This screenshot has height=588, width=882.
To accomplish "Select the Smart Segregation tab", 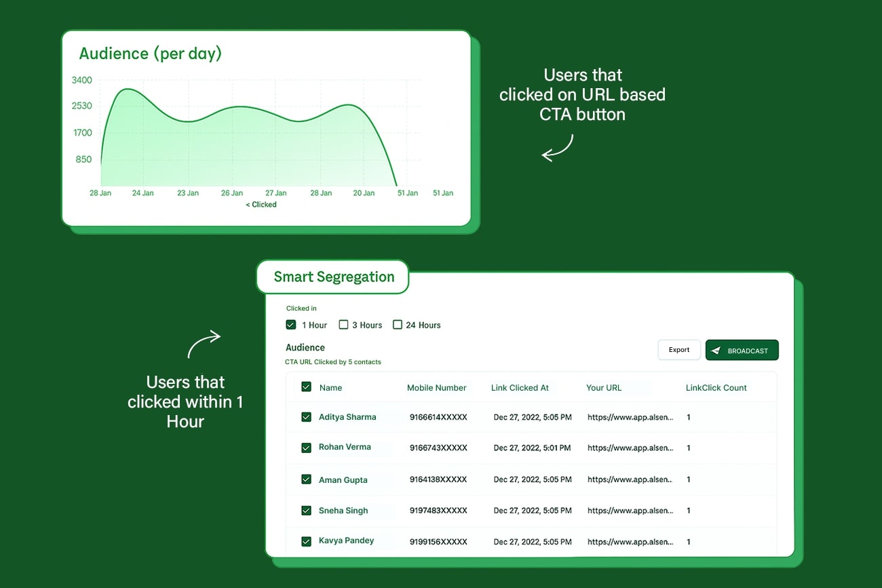I will pos(333,277).
